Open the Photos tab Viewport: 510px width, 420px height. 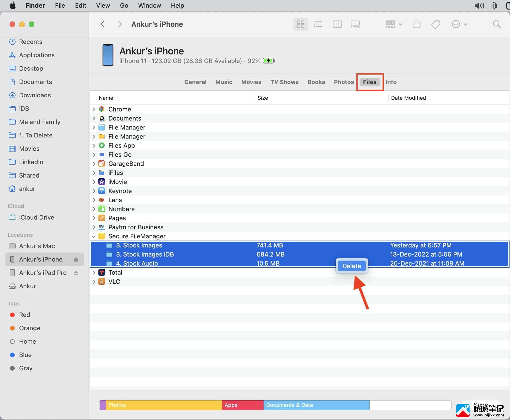point(344,82)
